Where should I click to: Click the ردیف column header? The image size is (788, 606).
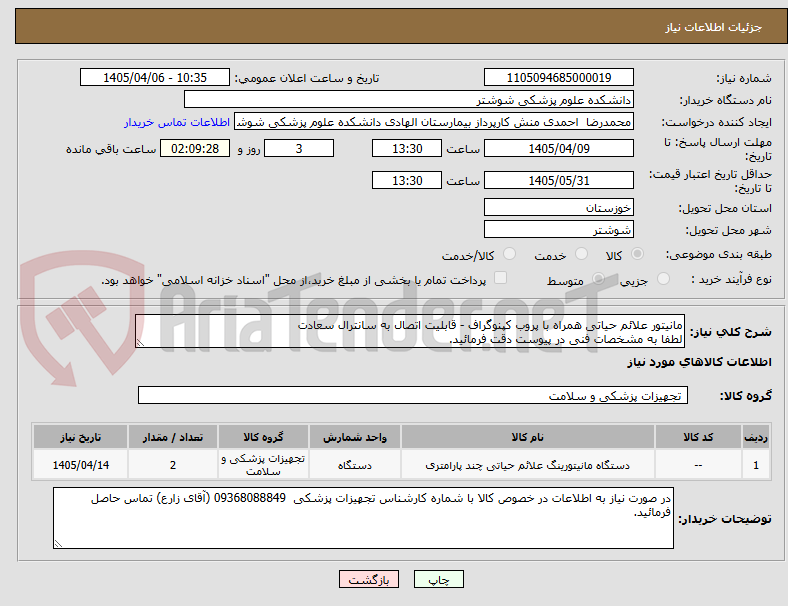coord(755,437)
